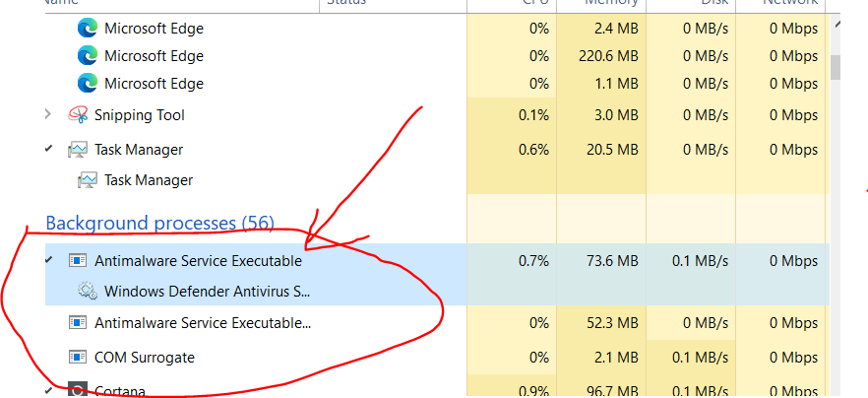Click the 0 Mbps network value for Snipping Tool
This screenshot has height=398, width=868.
point(793,115)
